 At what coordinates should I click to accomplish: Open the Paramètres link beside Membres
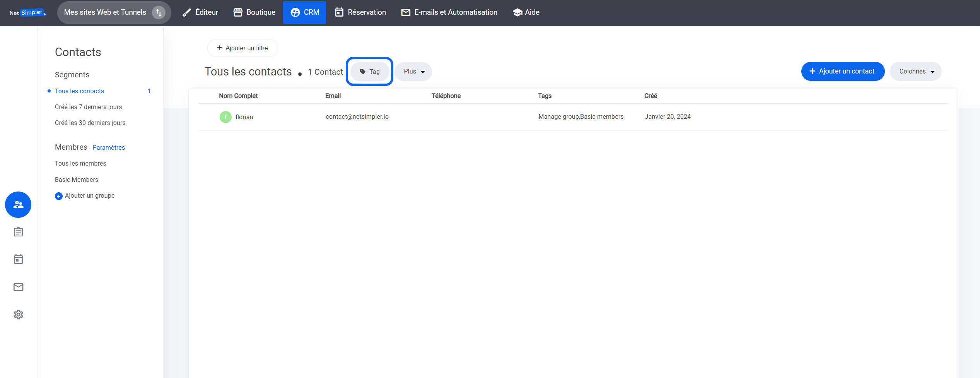109,147
